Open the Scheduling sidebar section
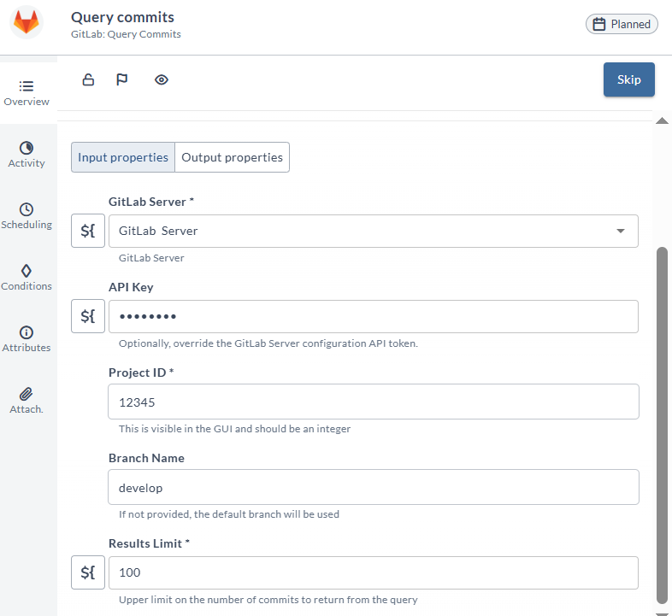672x616 pixels. coord(27,216)
